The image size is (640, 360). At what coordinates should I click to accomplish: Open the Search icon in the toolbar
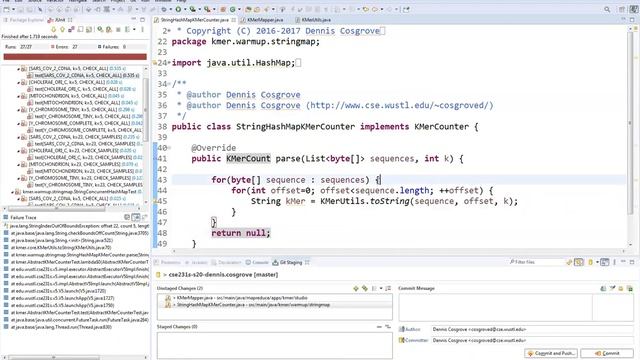coord(607,9)
